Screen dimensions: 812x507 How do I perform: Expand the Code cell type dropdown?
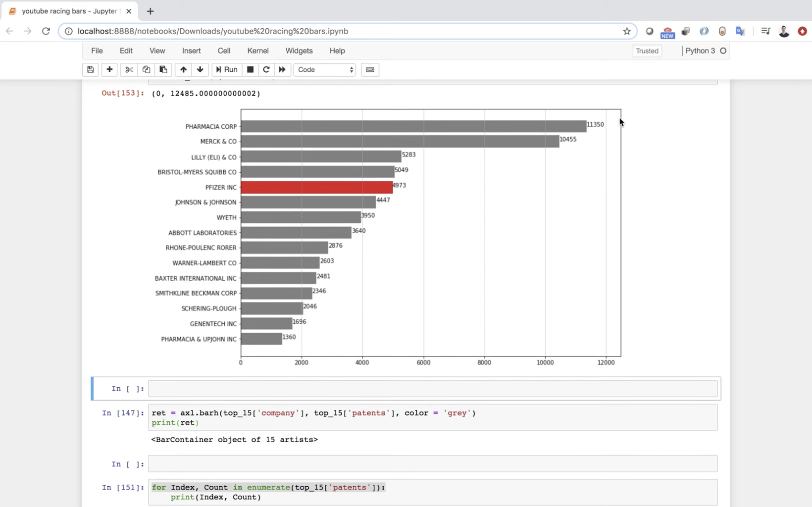pyautogui.click(x=325, y=70)
